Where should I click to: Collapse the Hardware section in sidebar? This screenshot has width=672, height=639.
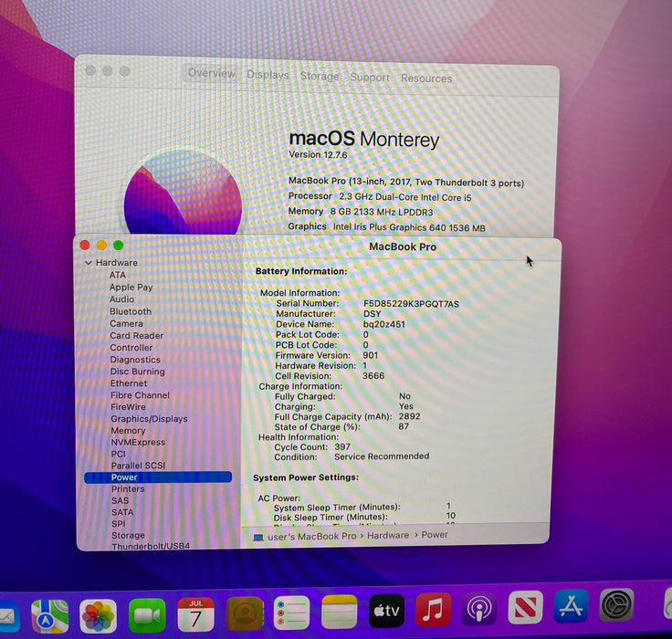click(x=89, y=263)
